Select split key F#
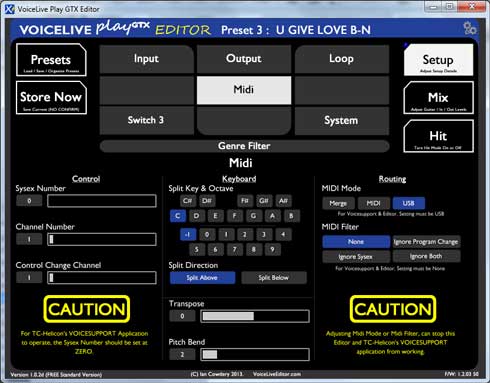The height and width of the screenshot is (383, 490). coord(245,201)
